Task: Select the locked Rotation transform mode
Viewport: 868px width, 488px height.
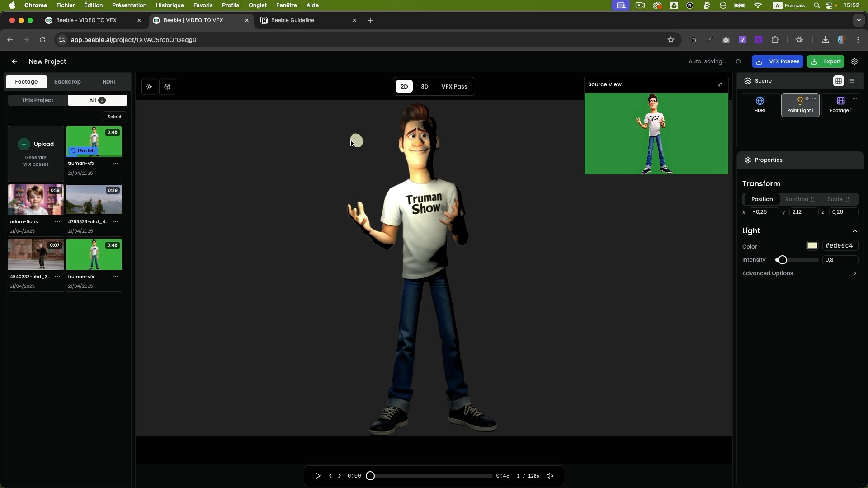Action: 800,199
